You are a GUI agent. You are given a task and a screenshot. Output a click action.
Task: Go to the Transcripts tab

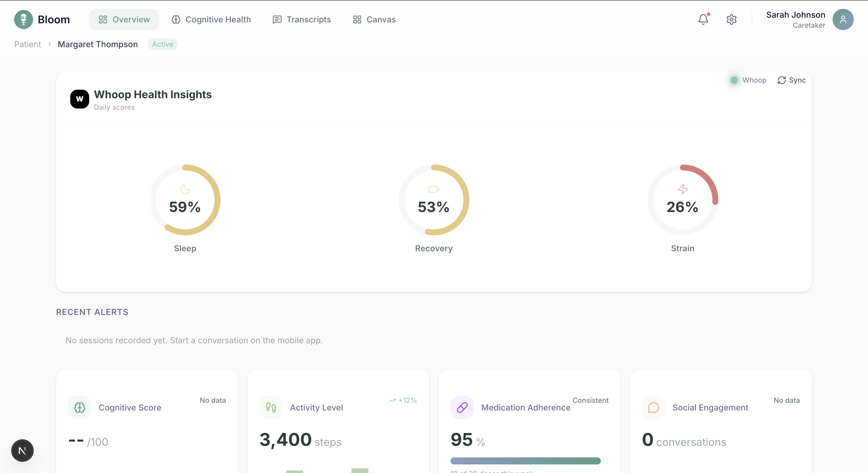click(301, 19)
